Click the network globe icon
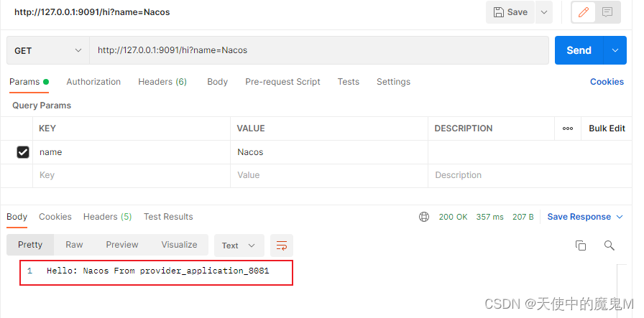The image size is (644, 318). point(424,217)
